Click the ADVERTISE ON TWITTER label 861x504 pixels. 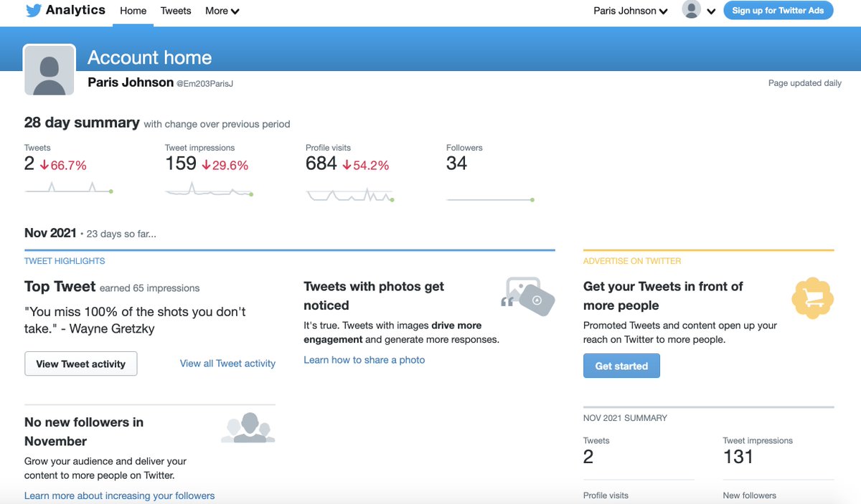[x=632, y=261]
